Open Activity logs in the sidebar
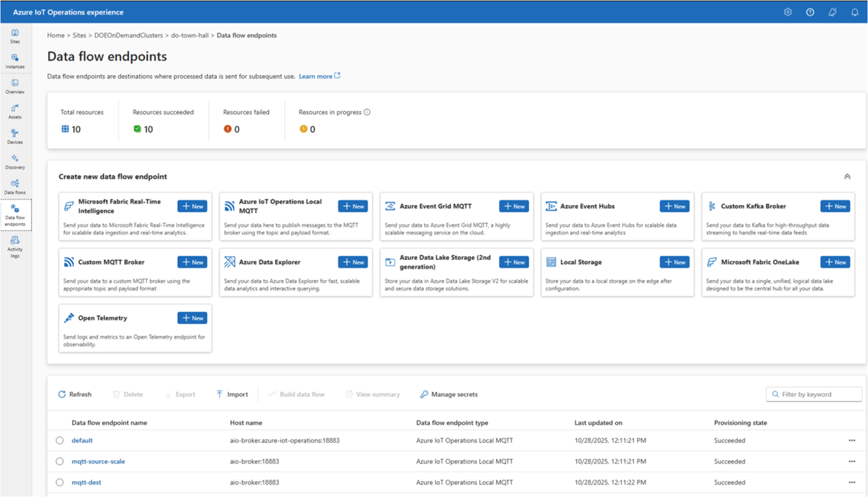Screen dimensions: 868x497 coord(15,247)
